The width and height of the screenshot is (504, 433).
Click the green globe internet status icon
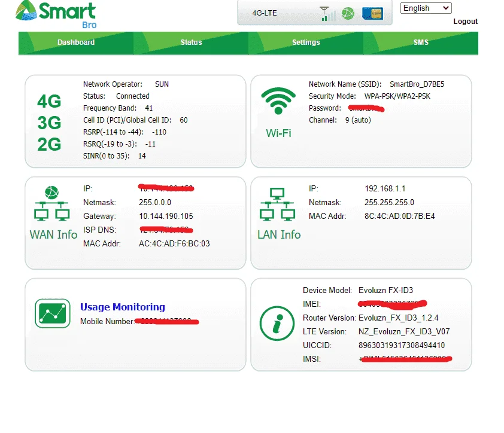point(348,14)
